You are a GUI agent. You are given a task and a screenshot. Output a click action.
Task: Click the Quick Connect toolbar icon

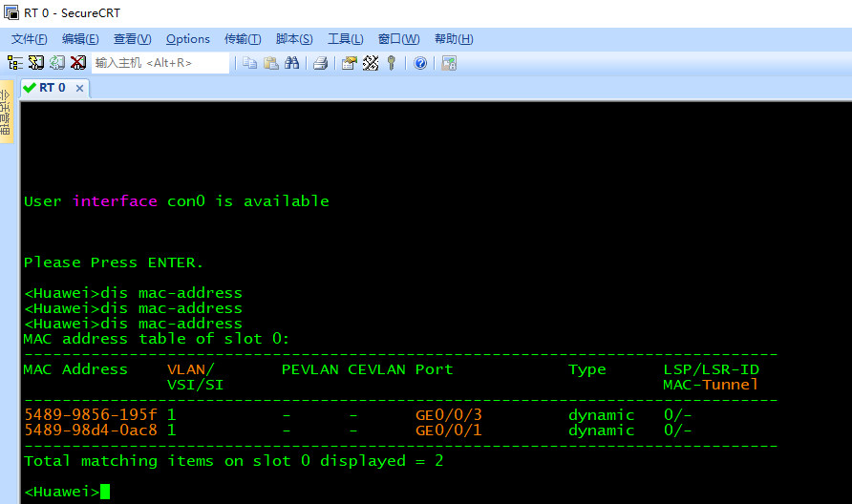click(36, 63)
